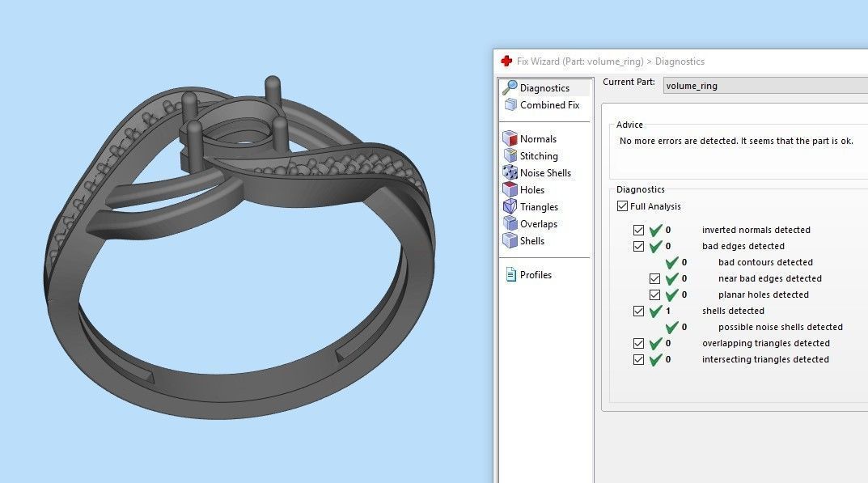Click the 'intersecting triangles detected' label
The height and width of the screenshot is (483, 868).
(765, 359)
